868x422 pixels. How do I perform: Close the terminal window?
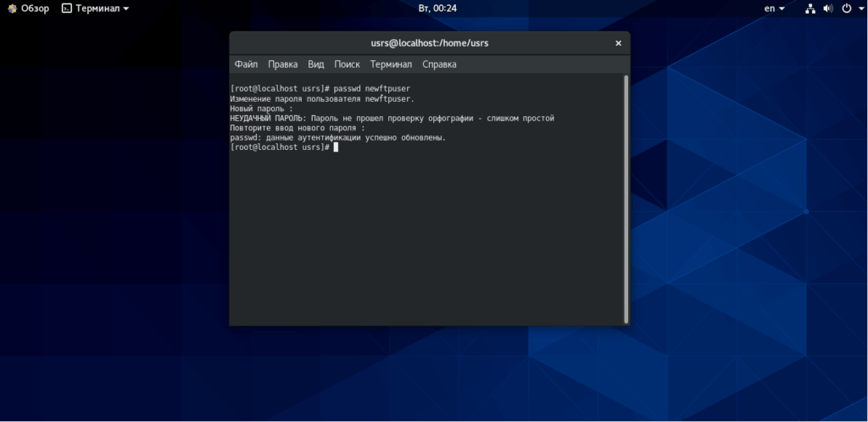click(x=618, y=43)
